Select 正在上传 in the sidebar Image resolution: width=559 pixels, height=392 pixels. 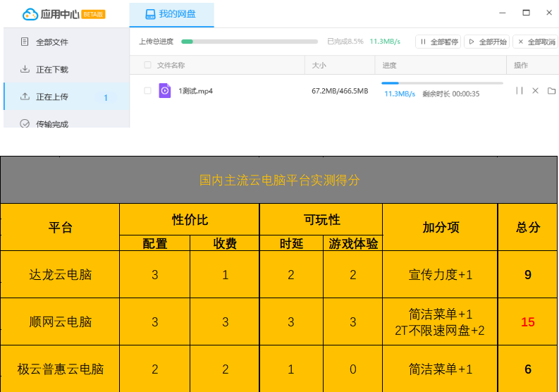pyautogui.click(x=51, y=97)
